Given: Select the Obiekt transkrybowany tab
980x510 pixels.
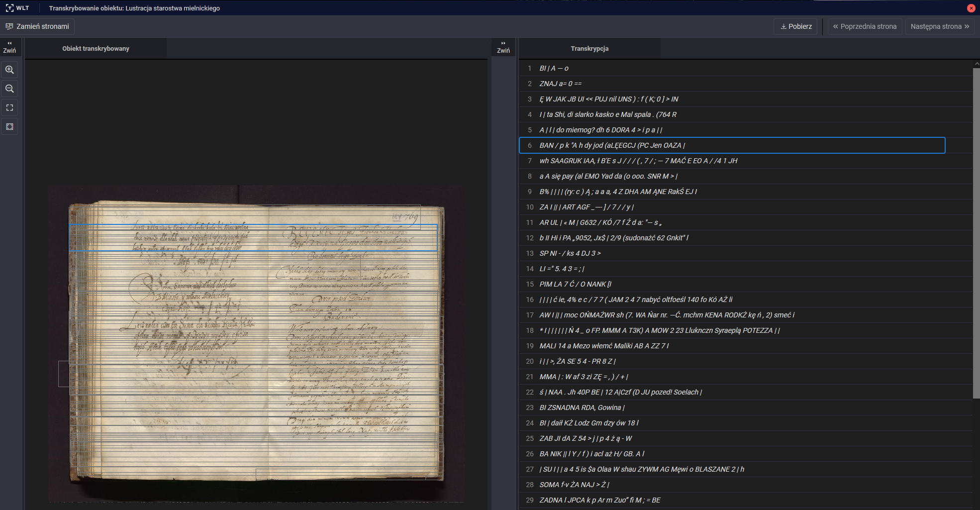Looking at the screenshot, I should 96,48.
